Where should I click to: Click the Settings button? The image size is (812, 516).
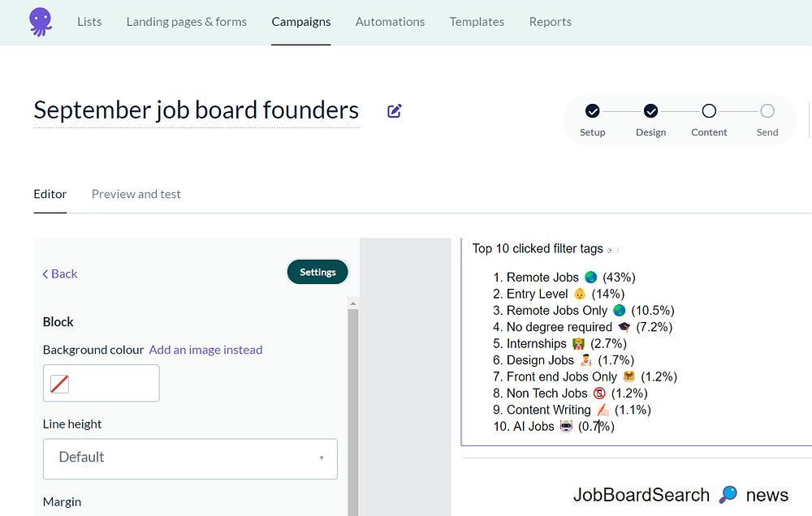[317, 273]
